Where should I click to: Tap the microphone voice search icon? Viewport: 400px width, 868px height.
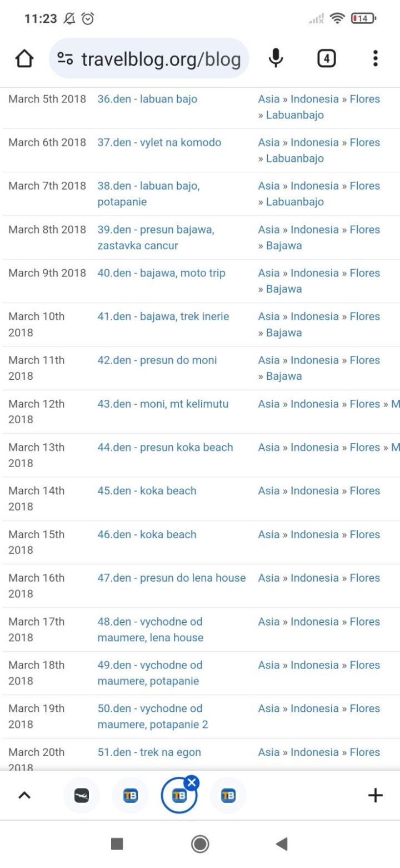[x=276, y=58]
